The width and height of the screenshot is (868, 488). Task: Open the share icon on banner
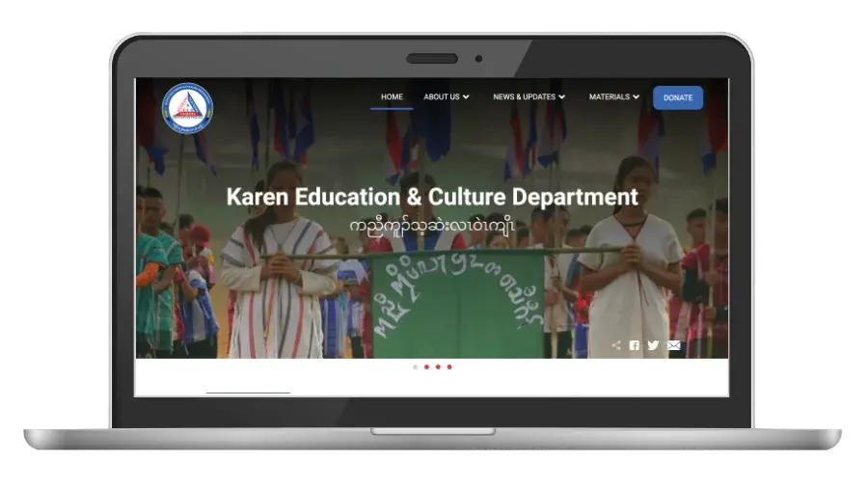click(616, 345)
